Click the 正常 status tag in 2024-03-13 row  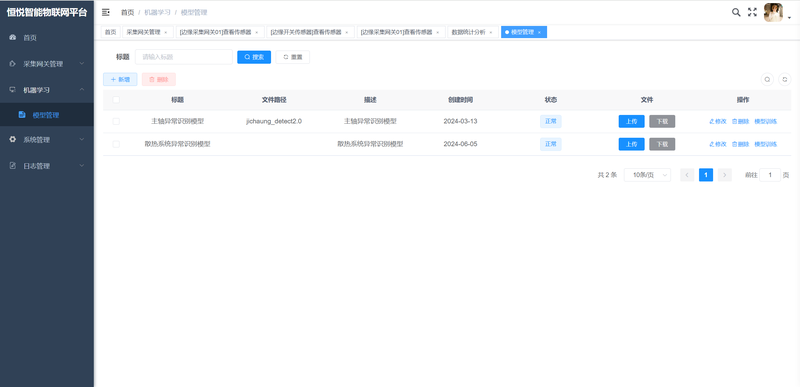pos(551,121)
